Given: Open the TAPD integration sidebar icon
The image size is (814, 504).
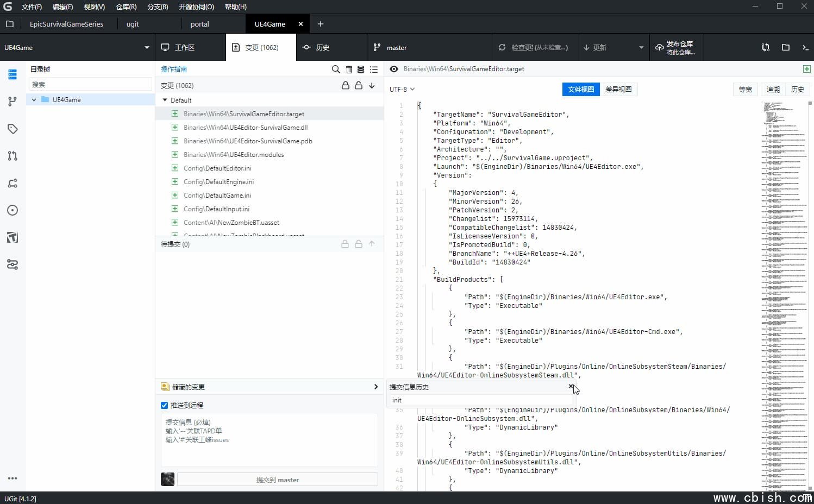Looking at the screenshot, I should coord(12,237).
